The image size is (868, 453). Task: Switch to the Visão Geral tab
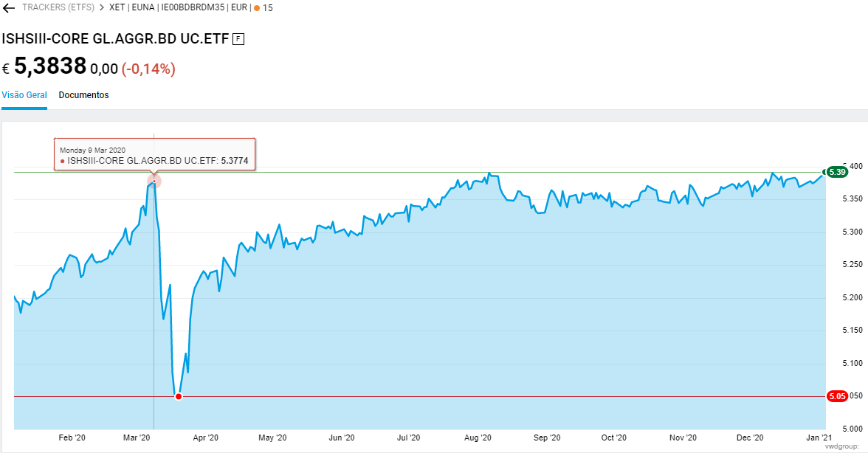(x=24, y=95)
